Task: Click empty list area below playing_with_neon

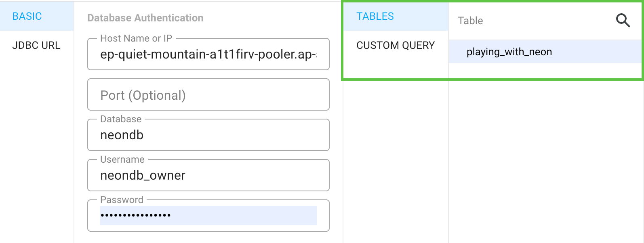Action: click(545, 153)
